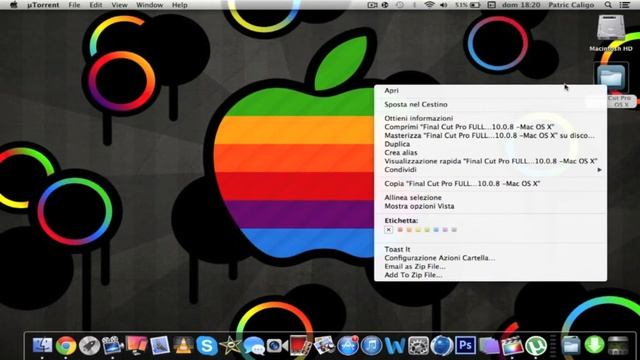Open the File menu
Screen dimensions: 640x360
point(74,5)
